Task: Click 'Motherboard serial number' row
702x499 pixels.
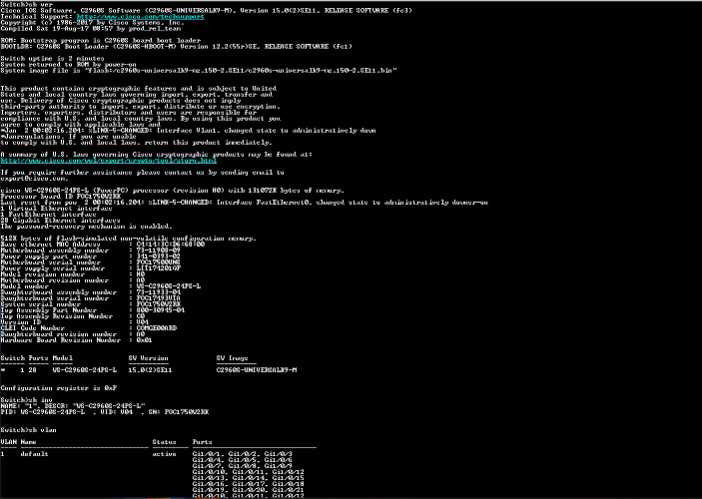Action: click(90, 263)
